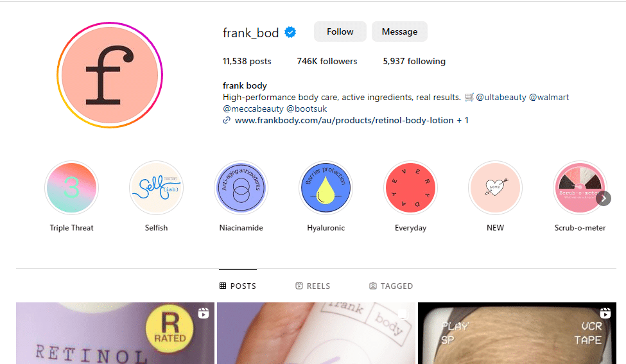The height and width of the screenshot is (364, 626).
Task: Open the R Rated Retinol reel post
Action: pos(115,333)
